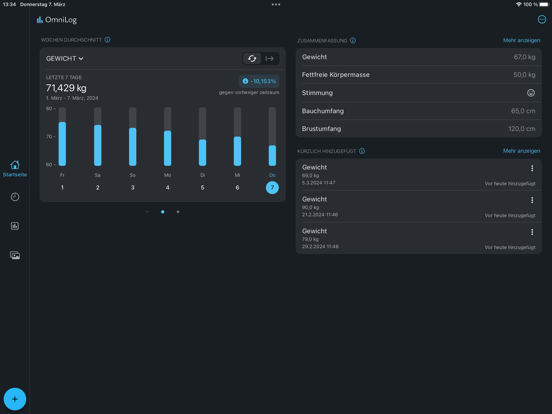Open options menu for 79,0 kg entry

pos(532,232)
